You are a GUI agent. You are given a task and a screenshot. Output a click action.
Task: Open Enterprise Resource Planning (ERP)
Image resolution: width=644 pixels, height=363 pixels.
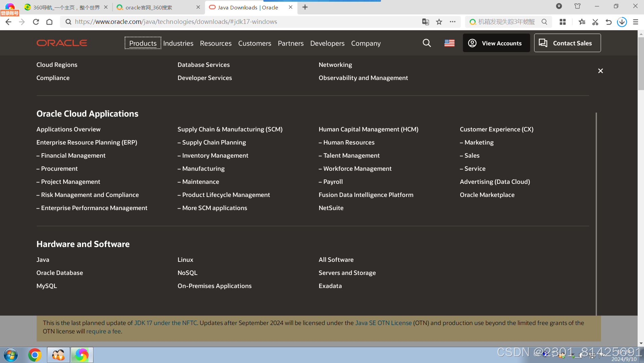pos(87,143)
